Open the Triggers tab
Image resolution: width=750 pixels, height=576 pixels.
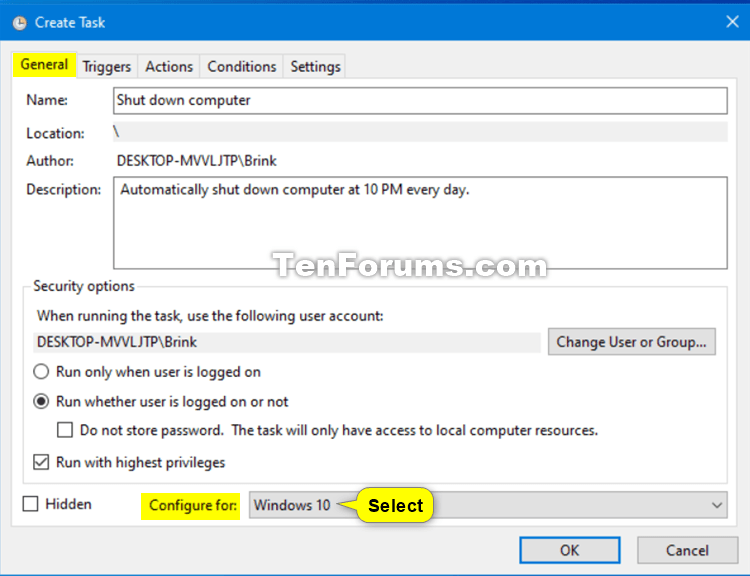tap(107, 66)
